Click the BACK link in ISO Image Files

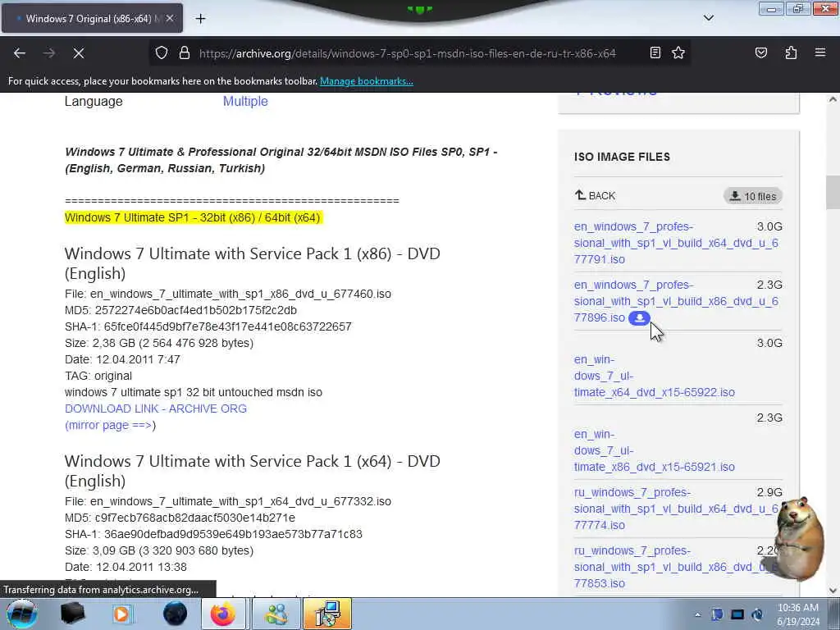click(x=596, y=195)
